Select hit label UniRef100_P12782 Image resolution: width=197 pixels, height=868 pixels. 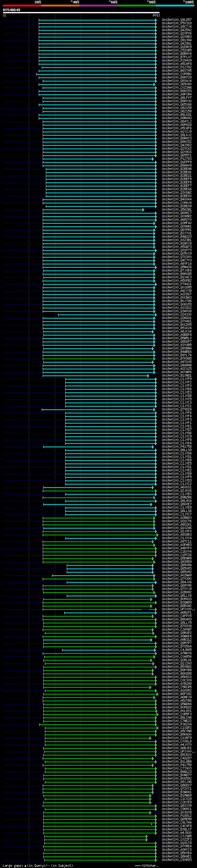tap(176, 67)
